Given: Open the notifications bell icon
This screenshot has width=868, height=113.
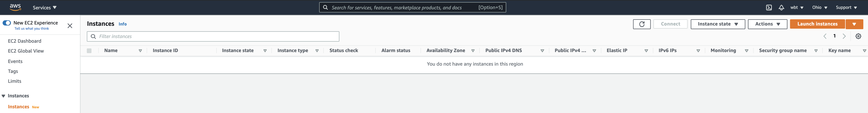Looking at the screenshot, I should pyautogui.click(x=781, y=8).
